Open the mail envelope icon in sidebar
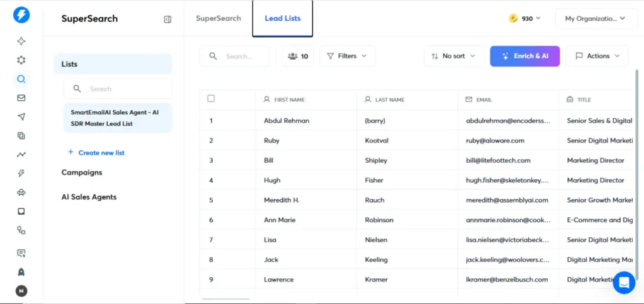This screenshot has width=644, height=304. (21, 98)
